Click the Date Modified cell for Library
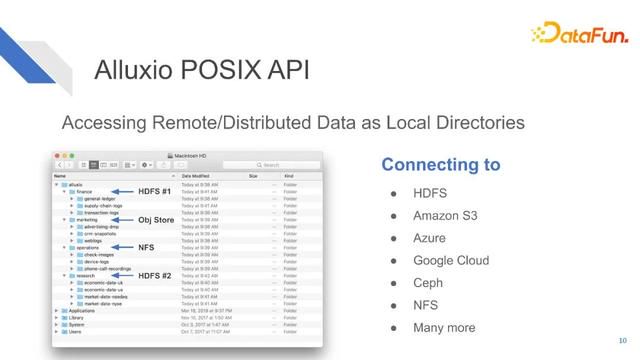Image resolution: width=640 pixels, height=360 pixels. [207, 318]
